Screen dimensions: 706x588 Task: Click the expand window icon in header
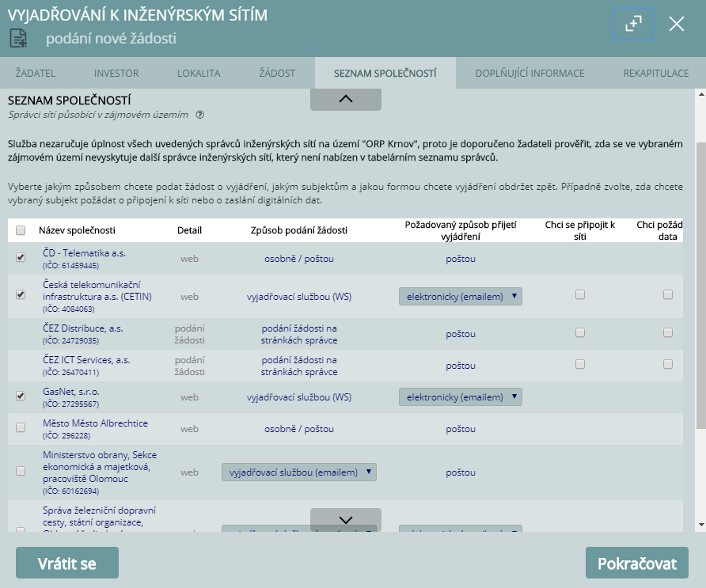point(633,24)
